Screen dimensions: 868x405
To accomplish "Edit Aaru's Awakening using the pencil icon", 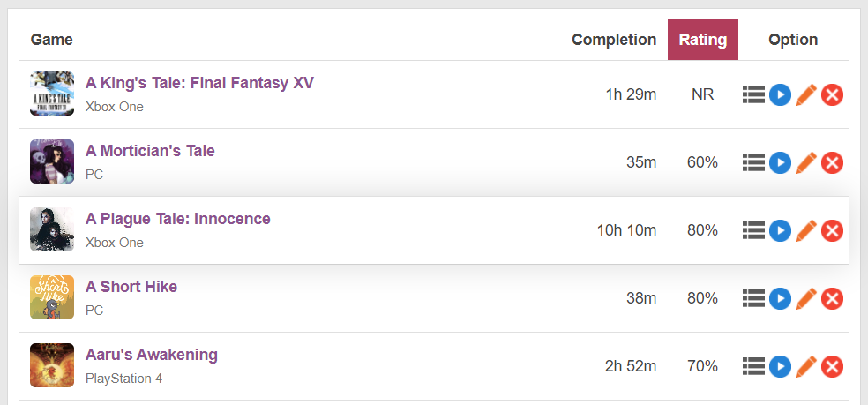I will tap(805, 366).
